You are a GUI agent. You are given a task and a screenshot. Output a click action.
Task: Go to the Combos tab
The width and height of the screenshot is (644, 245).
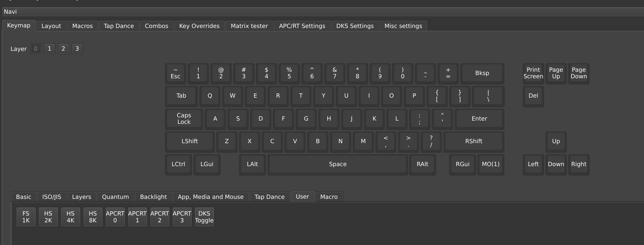[156, 26]
